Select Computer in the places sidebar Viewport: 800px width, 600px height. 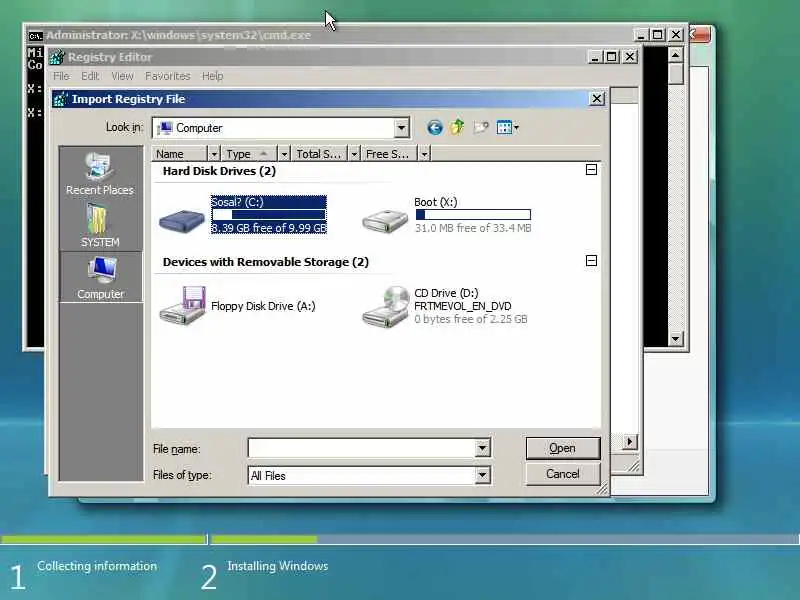coord(101,278)
